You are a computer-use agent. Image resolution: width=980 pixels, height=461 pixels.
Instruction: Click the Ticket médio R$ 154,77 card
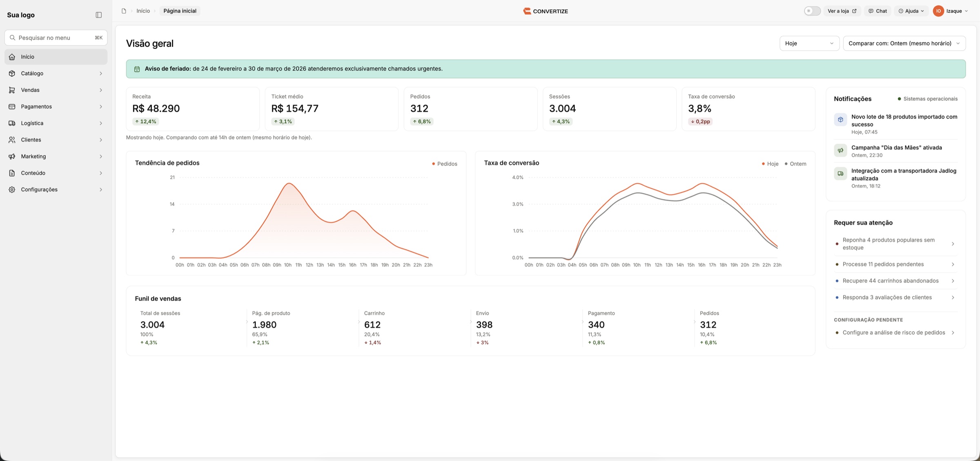tap(332, 109)
